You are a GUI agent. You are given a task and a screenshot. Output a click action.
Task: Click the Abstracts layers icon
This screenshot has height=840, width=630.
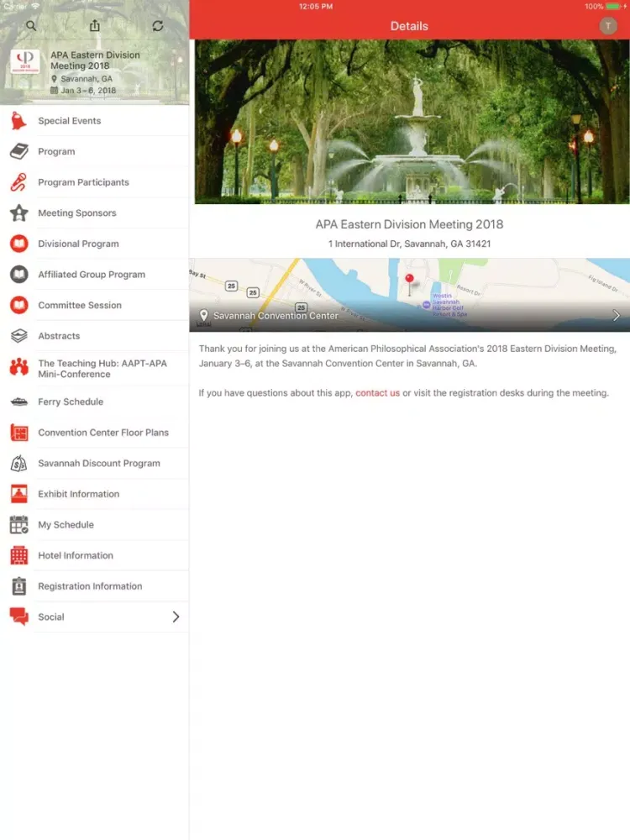tap(18, 336)
